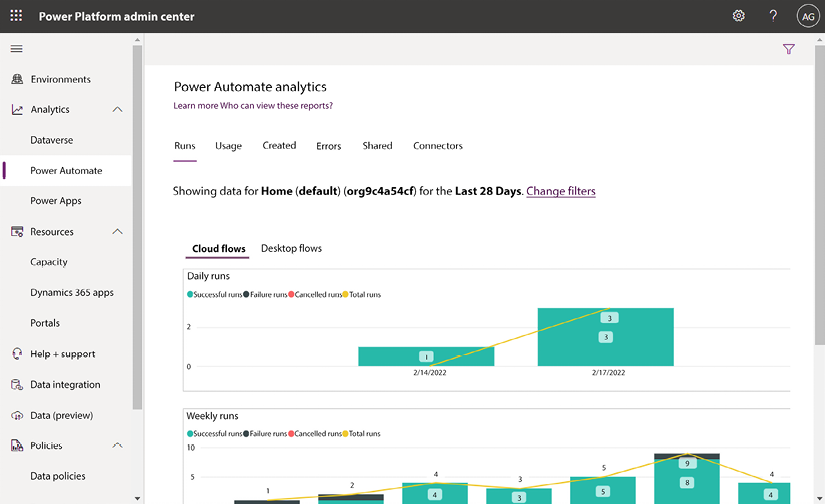825x504 pixels.
Task: Switch to the Connectors tab
Action: point(438,146)
